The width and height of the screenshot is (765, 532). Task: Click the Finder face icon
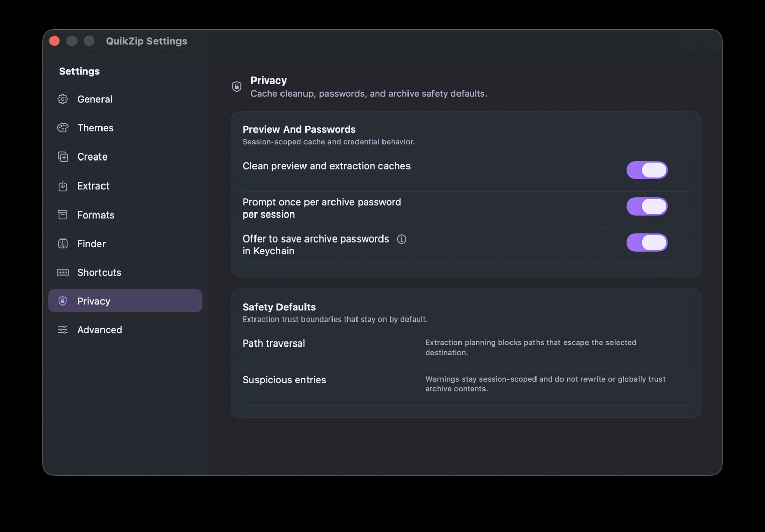coord(63,244)
